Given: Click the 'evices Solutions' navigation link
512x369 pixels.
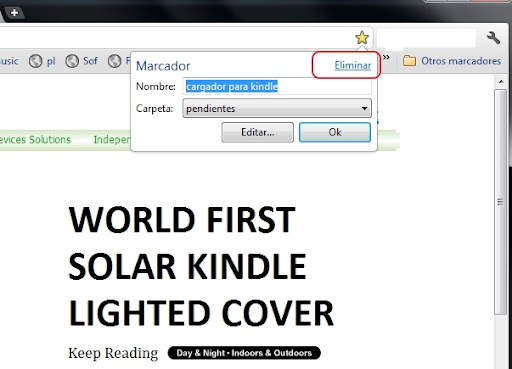Looking at the screenshot, I should [35, 139].
